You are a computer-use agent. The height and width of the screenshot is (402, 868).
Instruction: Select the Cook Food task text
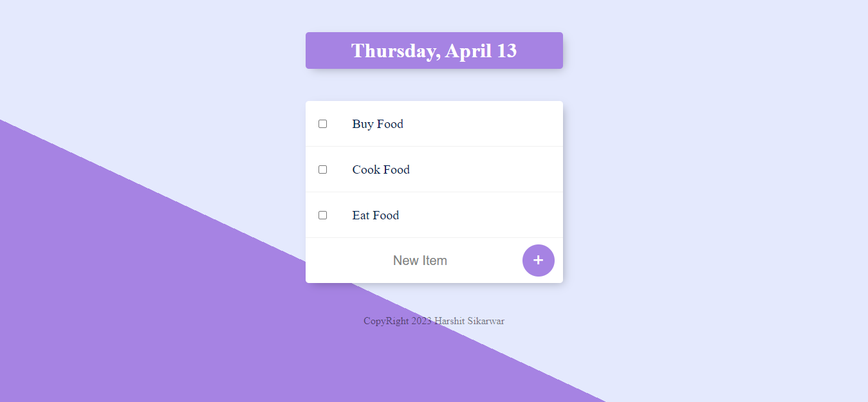pyautogui.click(x=380, y=169)
